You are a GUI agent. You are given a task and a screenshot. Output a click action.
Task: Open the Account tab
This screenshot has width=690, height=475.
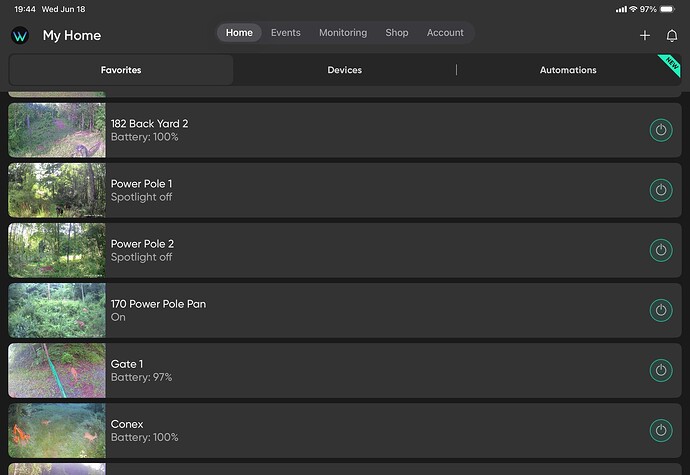click(x=445, y=33)
